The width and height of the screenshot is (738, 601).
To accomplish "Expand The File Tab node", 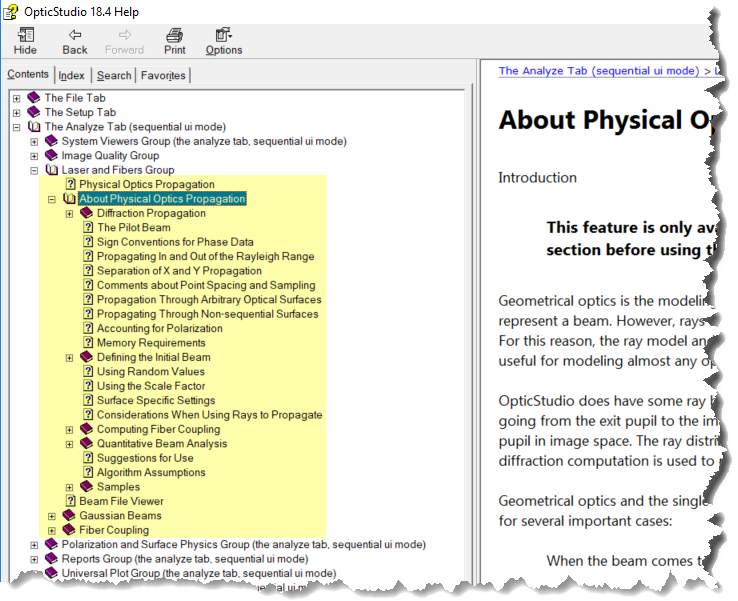I will (x=16, y=98).
